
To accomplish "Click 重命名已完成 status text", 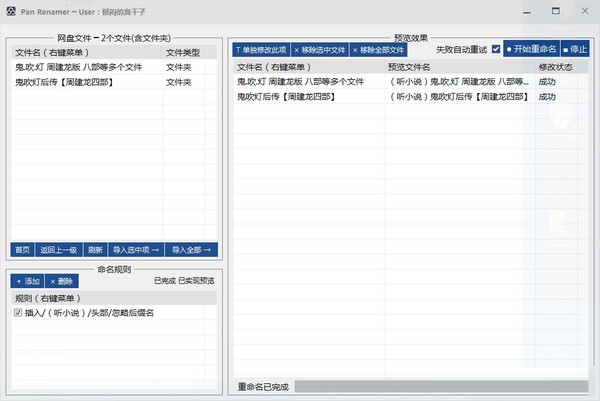I will click(x=263, y=387).
